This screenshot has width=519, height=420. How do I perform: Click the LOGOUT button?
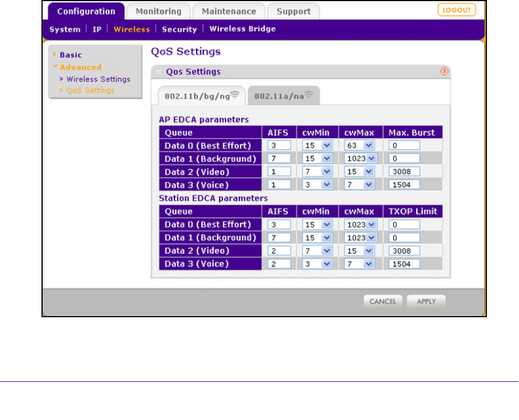click(457, 10)
